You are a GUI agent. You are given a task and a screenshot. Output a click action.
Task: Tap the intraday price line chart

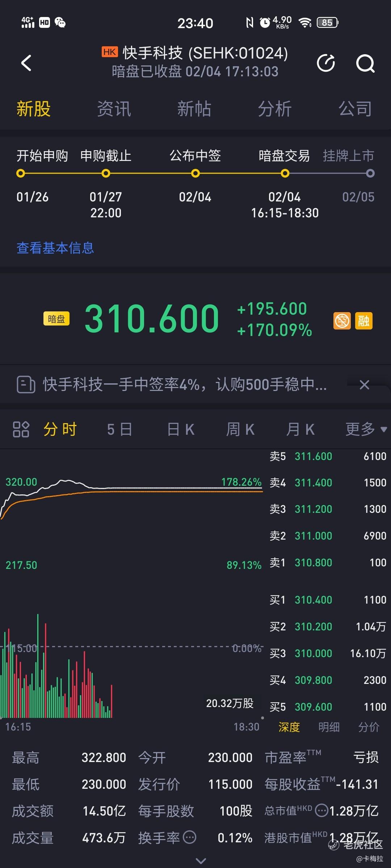(132, 499)
